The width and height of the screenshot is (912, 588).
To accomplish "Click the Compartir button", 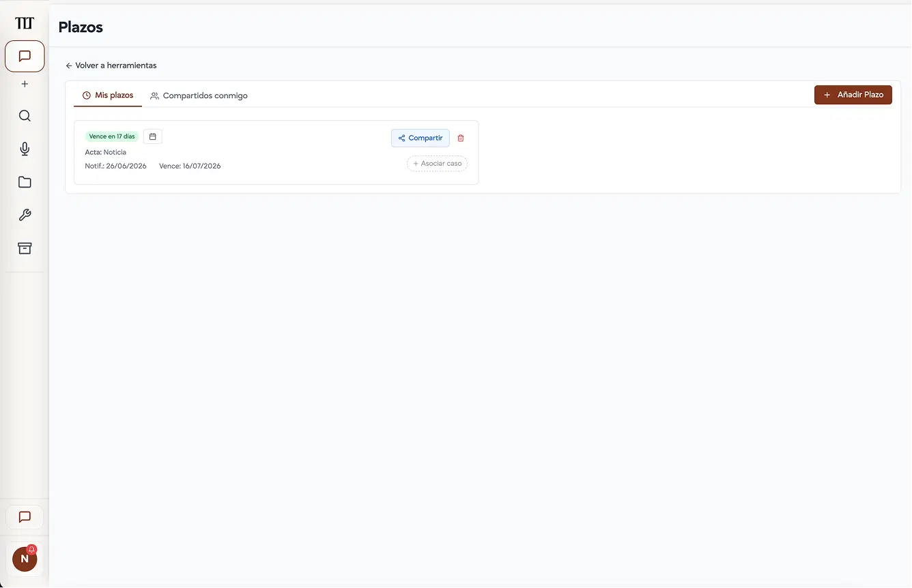I will [x=421, y=138].
